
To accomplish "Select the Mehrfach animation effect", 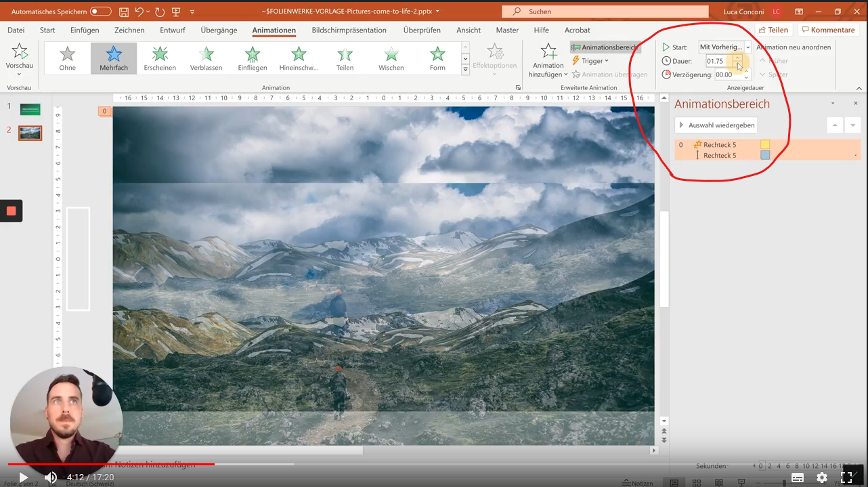I will (114, 58).
